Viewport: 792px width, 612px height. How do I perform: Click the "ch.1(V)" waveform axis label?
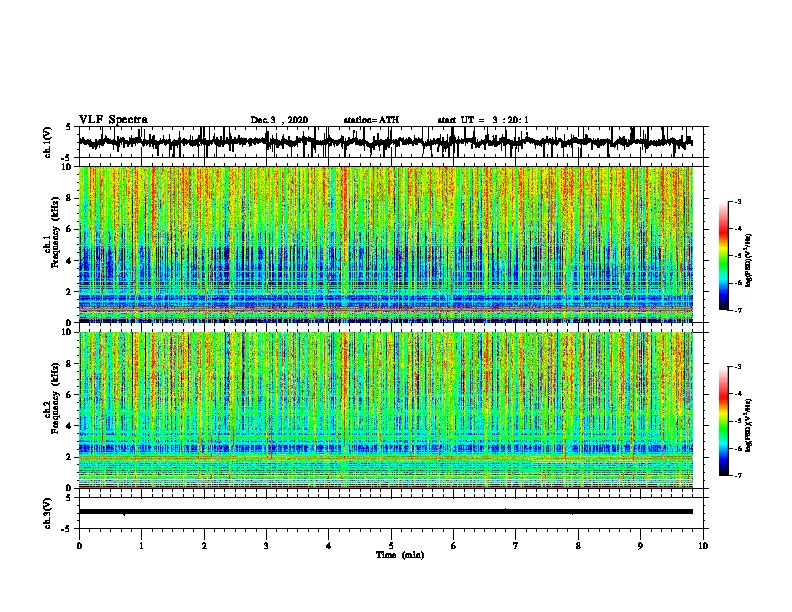[48, 142]
